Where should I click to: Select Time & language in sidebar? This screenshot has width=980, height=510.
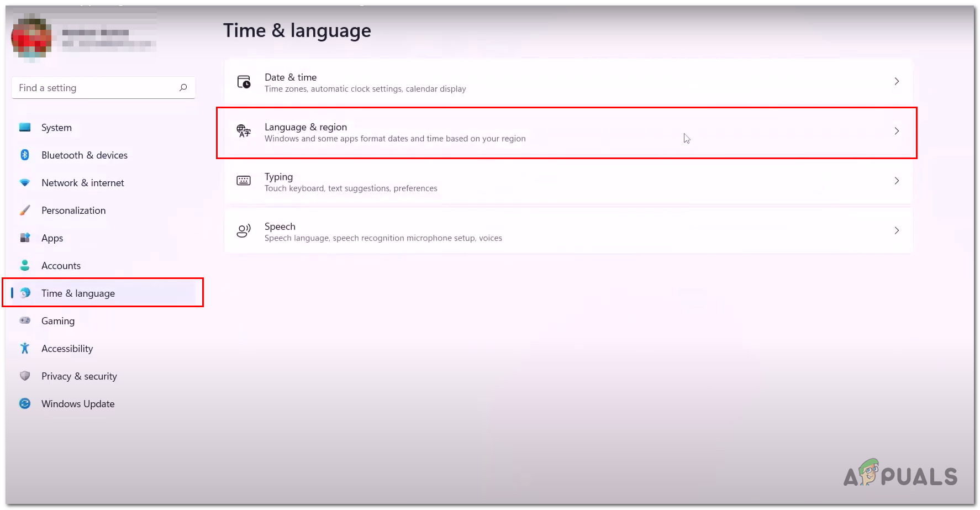pos(78,293)
